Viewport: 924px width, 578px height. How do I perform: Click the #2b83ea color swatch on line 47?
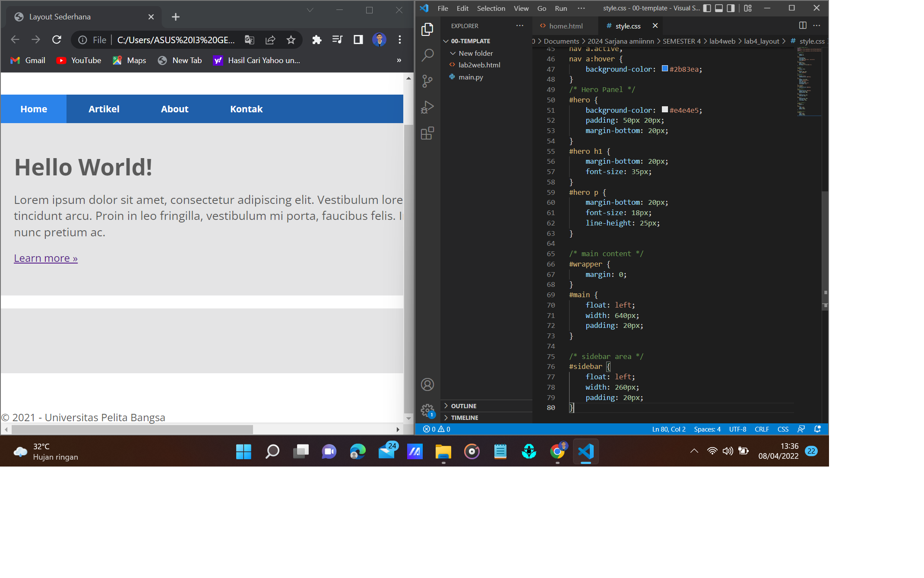[665, 68]
